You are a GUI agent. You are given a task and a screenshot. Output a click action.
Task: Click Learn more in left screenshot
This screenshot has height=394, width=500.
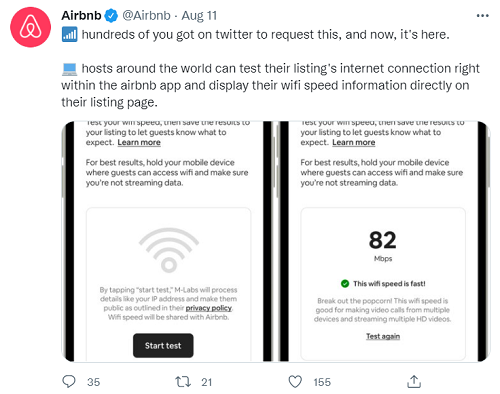139,142
